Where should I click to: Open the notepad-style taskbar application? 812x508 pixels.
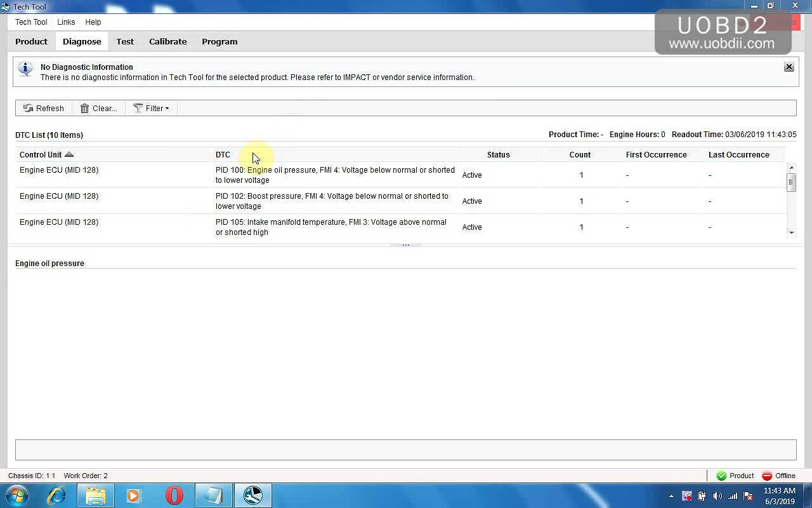point(213,495)
